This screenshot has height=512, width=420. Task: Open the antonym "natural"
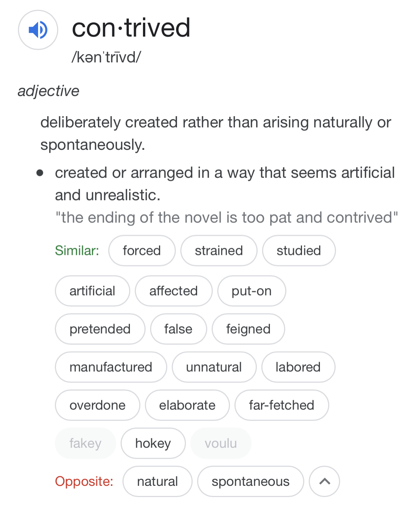click(x=157, y=481)
